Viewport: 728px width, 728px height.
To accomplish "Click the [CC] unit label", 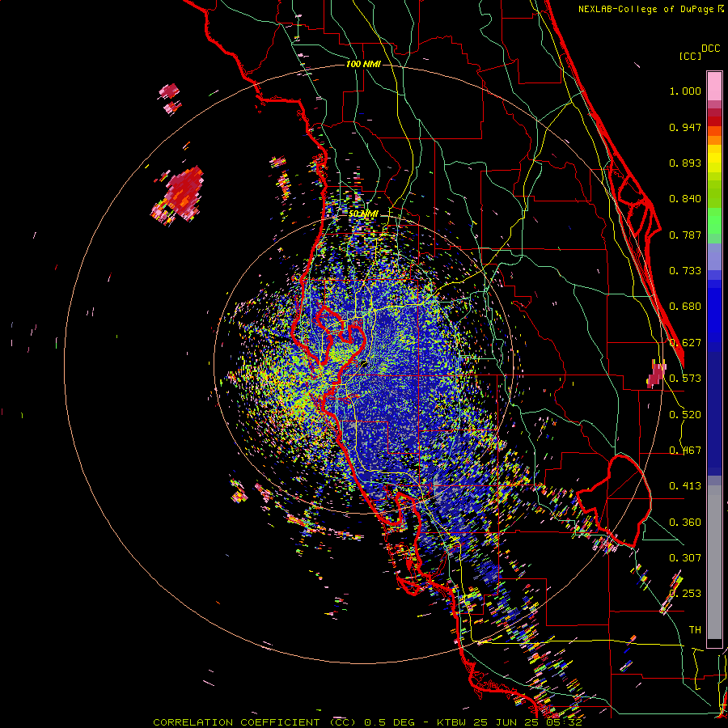I will tap(690, 56).
